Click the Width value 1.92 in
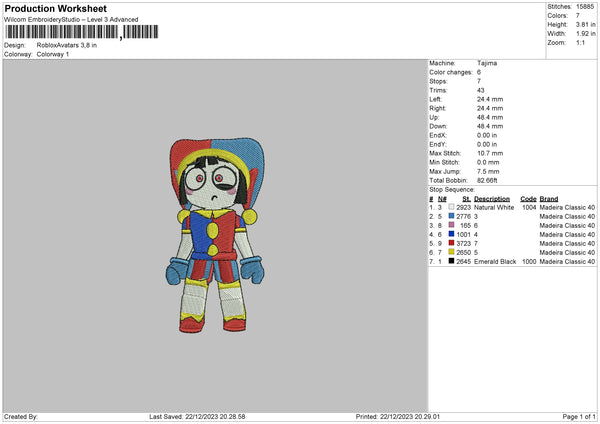The image size is (600, 424). click(585, 34)
